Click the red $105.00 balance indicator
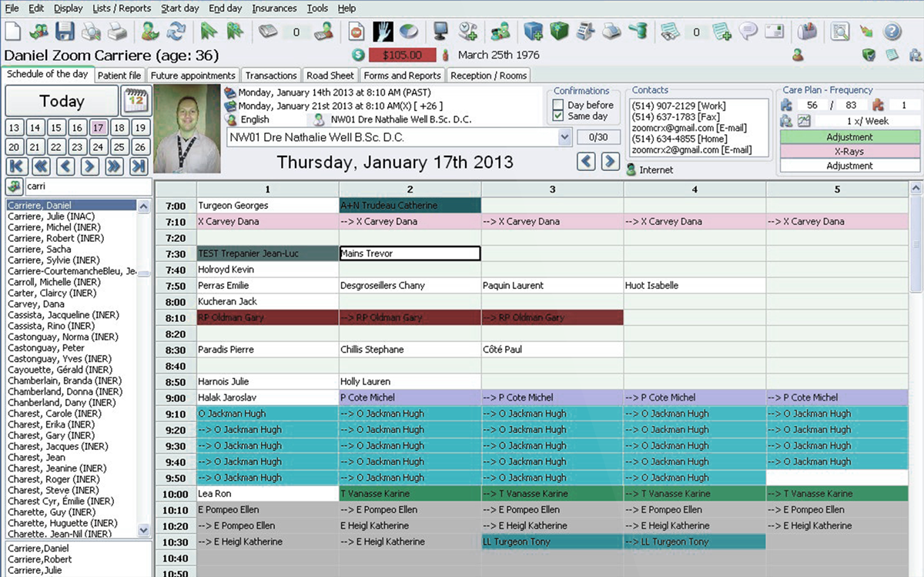This screenshot has width=924, height=577. click(x=402, y=55)
